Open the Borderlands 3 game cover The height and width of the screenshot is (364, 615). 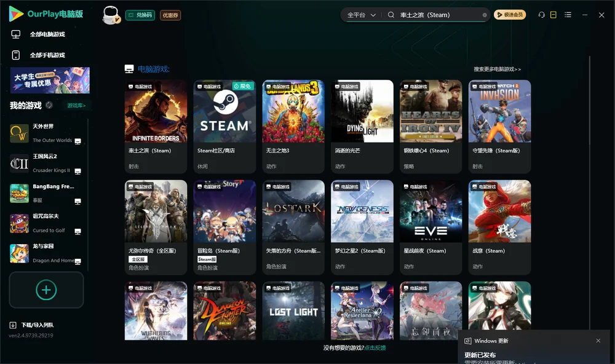tap(293, 111)
